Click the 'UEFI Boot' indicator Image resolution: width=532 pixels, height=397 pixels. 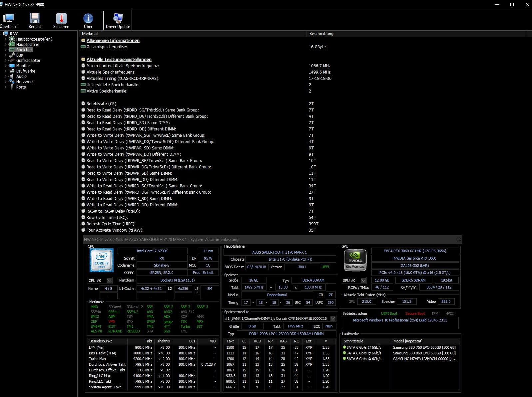tap(389, 313)
